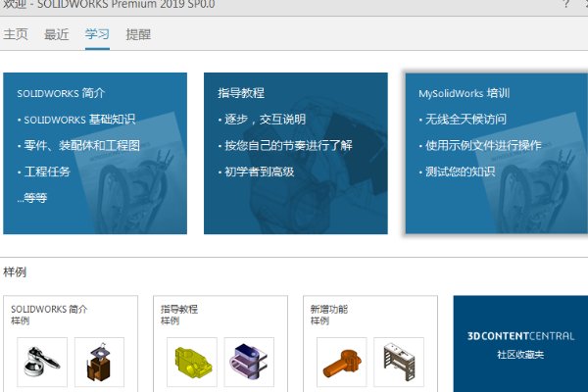Open the SOLIDWORKS 简介 blue card
Image resolution: width=588 pixels, height=392 pixels.
[95, 154]
